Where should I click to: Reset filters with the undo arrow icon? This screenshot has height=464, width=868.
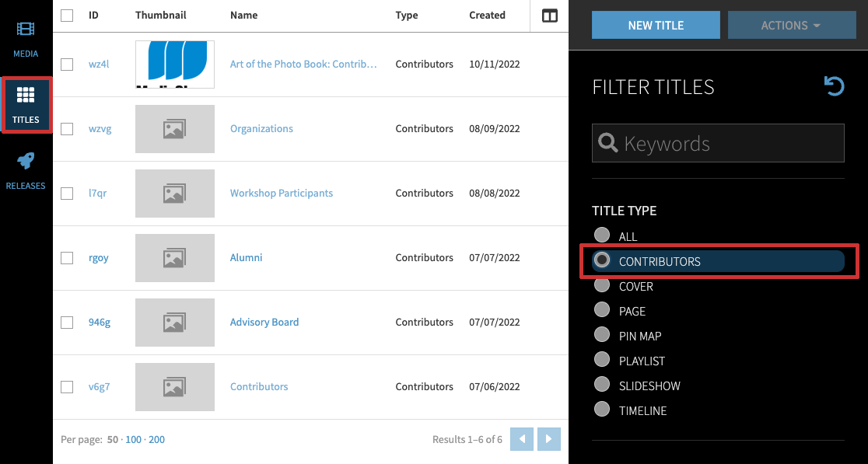[834, 85]
